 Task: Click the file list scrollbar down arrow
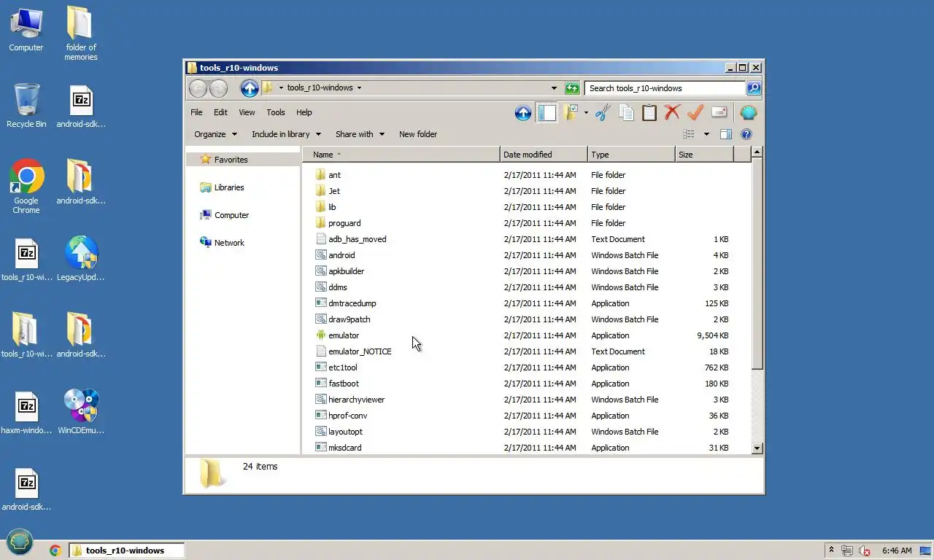(757, 448)
